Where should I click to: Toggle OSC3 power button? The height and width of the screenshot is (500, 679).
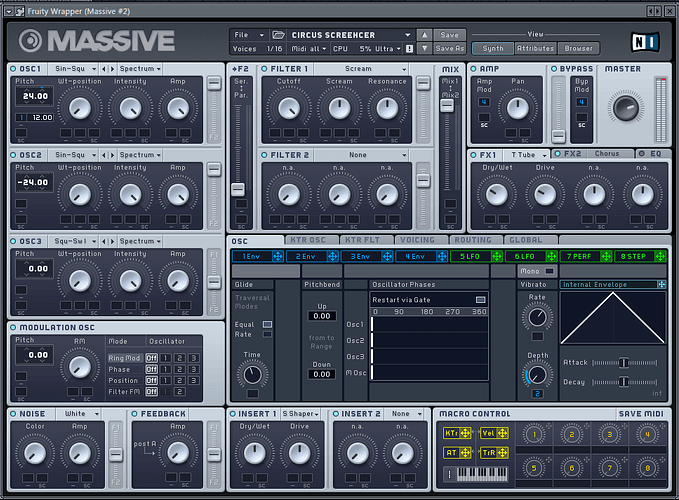click(x=13, y=241)
